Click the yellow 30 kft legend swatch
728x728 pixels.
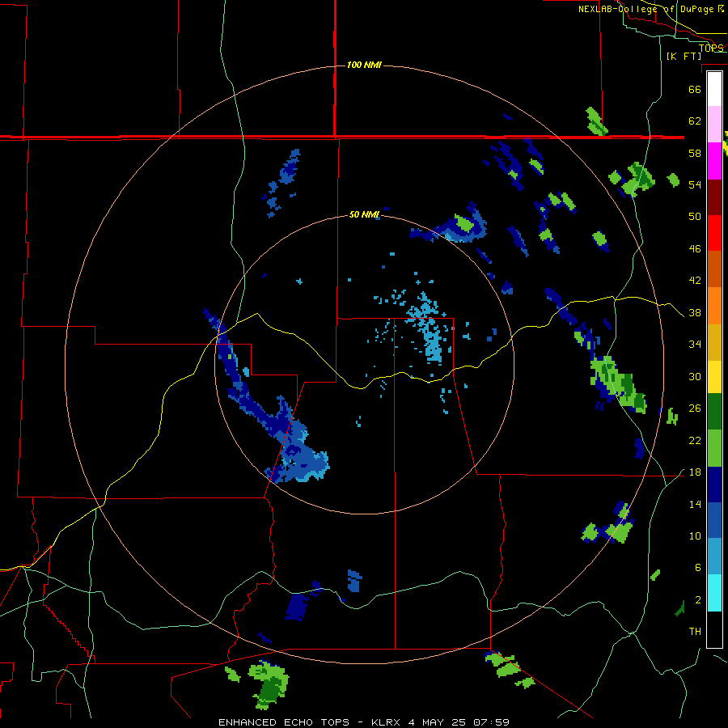[x=714, y=376]
